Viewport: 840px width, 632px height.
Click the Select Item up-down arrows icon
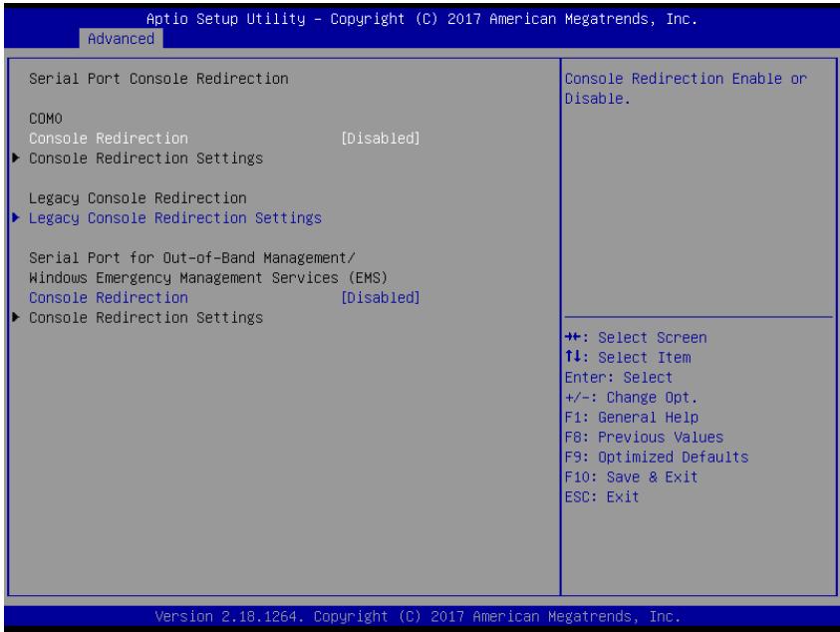click(573, 357)
